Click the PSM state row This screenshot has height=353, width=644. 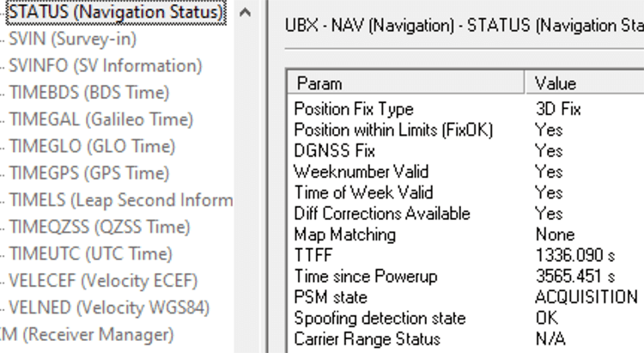pos(330,297)
